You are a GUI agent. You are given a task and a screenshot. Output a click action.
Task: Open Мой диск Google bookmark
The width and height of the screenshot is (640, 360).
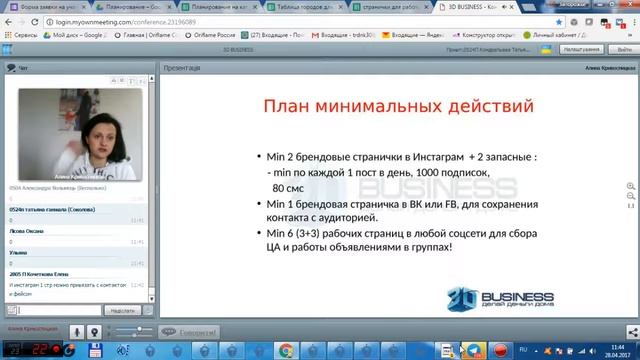coord(75,35)
